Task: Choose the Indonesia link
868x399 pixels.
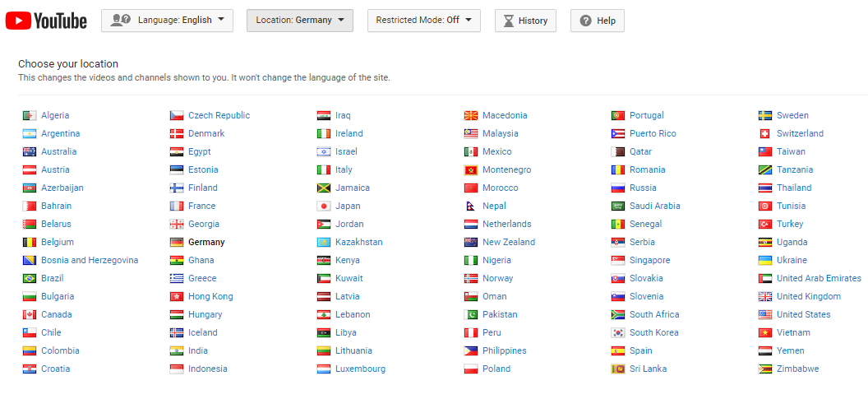Action: point(208,369)
